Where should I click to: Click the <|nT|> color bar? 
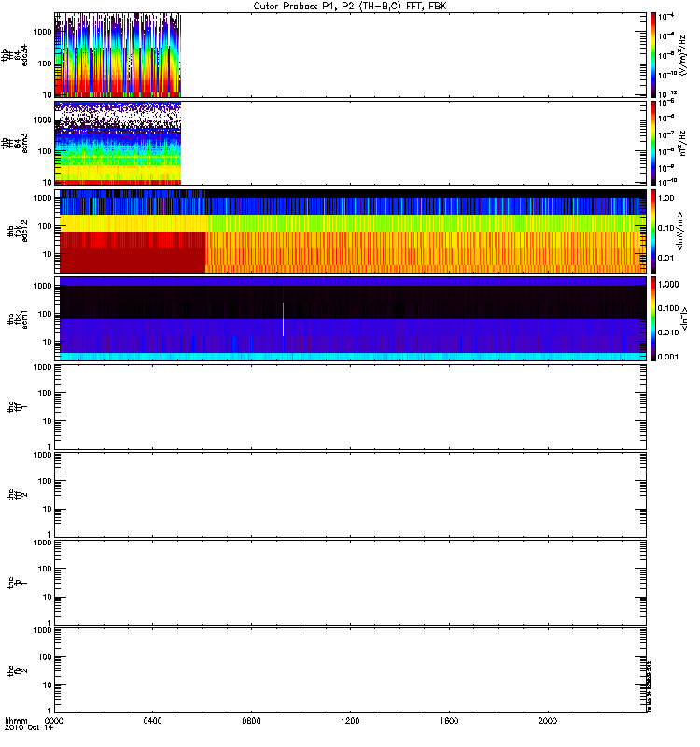653,318
